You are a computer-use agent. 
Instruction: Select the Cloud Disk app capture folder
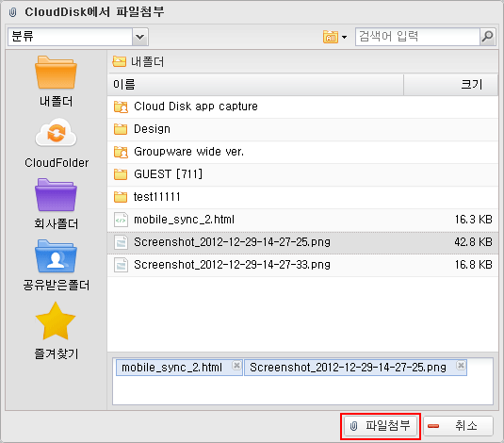click(302, 107)
